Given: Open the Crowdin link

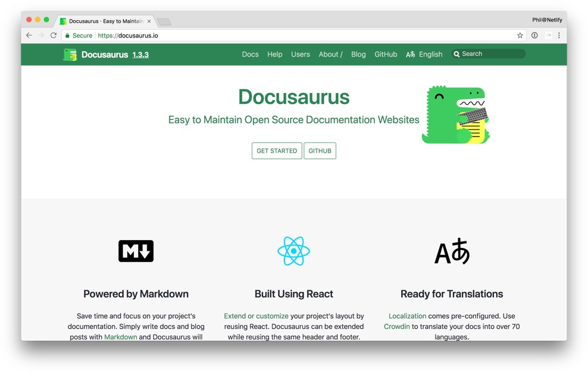Looking at the screenshot, I should click(x=397, y=327).
